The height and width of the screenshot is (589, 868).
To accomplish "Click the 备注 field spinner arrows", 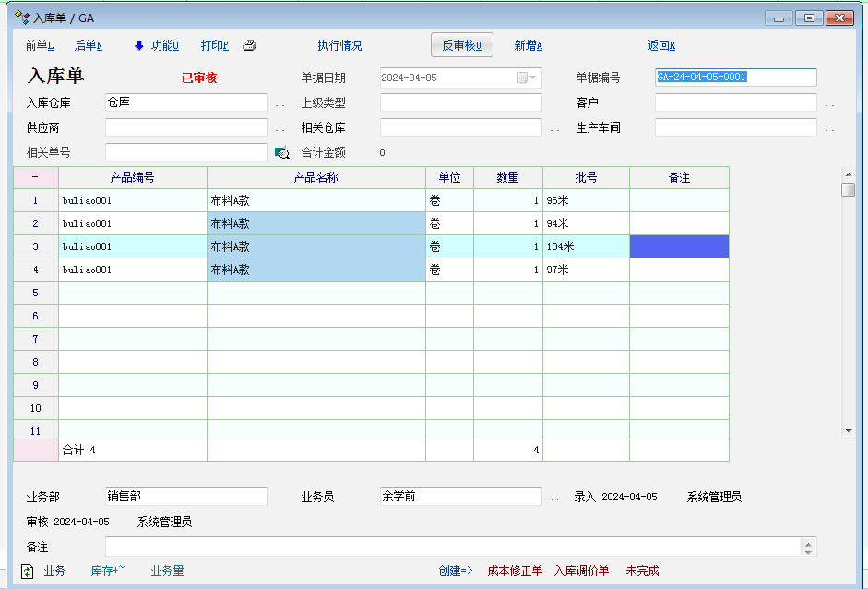I will pyautogui.click(x=809, y=547).
